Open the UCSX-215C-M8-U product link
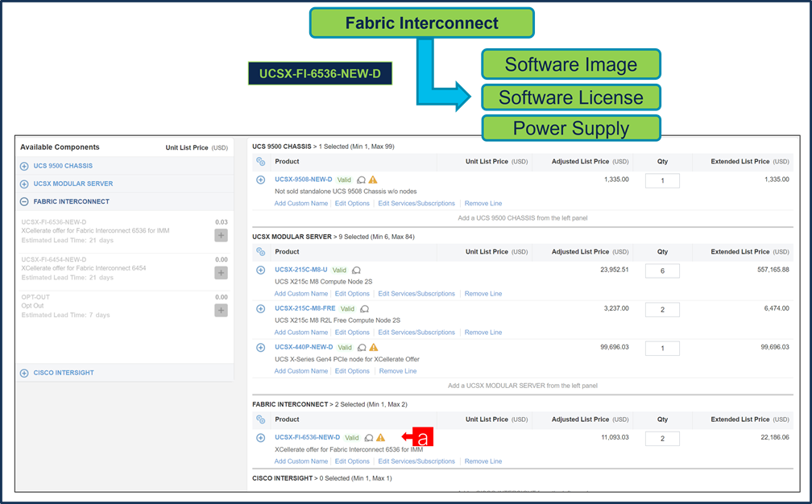 pyautogui.click(x=301, y=270)
